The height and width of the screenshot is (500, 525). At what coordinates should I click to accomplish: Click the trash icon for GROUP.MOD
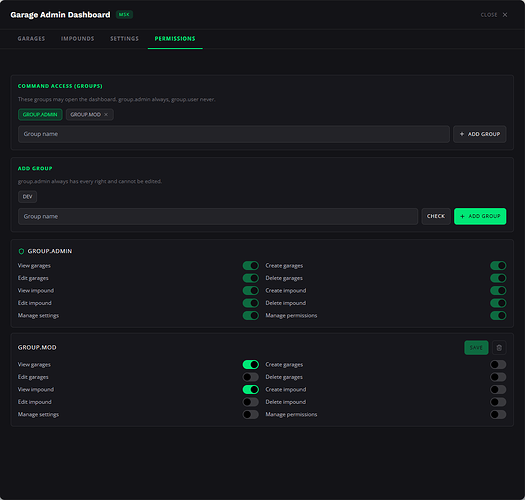499,348
